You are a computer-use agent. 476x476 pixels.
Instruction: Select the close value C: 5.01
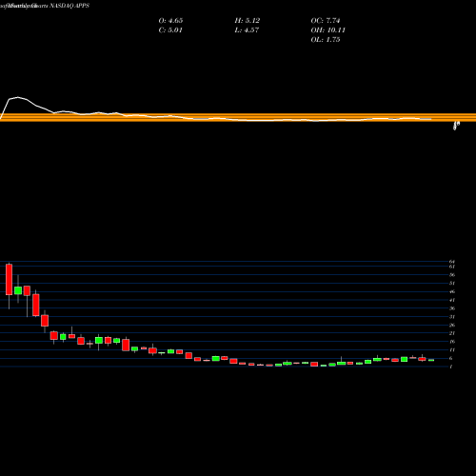coord(170,30)
